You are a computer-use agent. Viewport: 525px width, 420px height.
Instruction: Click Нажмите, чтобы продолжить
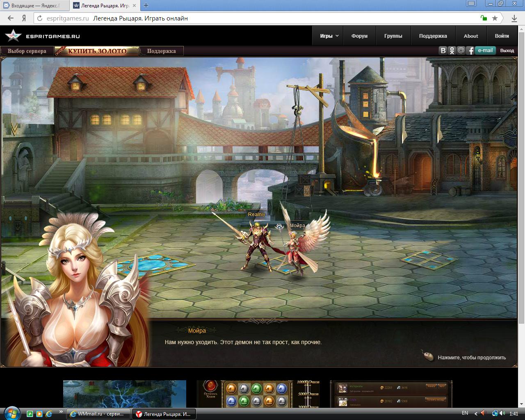pos(472,357)
